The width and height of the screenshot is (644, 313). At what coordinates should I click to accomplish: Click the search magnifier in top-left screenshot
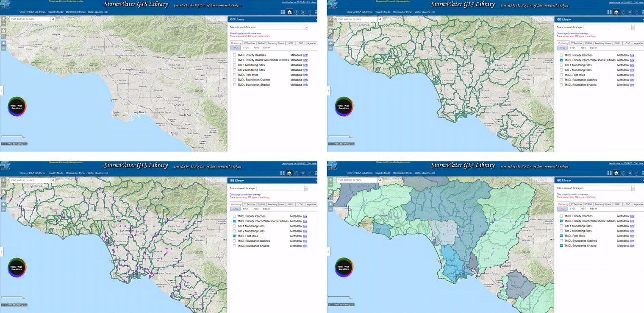[53, 19]
